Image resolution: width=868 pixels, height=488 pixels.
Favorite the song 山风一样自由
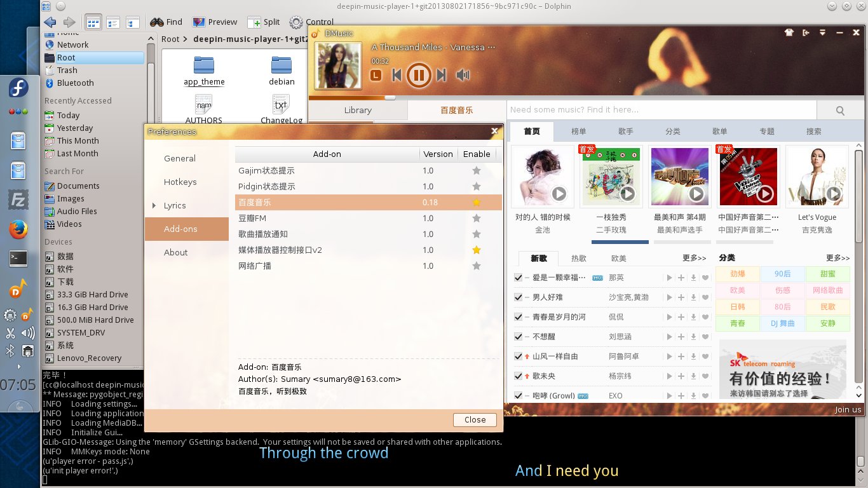(x=705, y=356)
